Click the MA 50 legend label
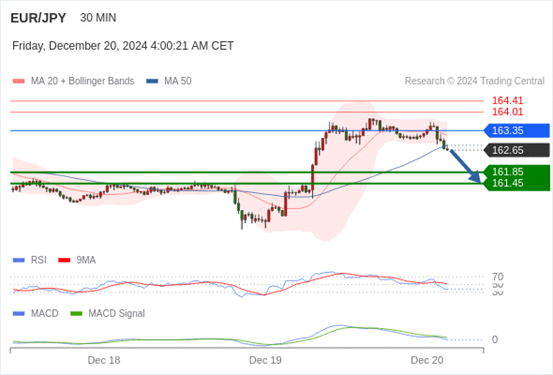 pyautogui.click(x=178, y=81)
